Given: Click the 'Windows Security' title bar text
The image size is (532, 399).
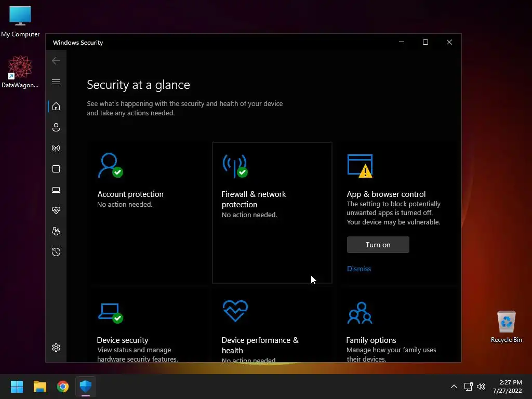Looking at the screenshot, I should (78, 43).
